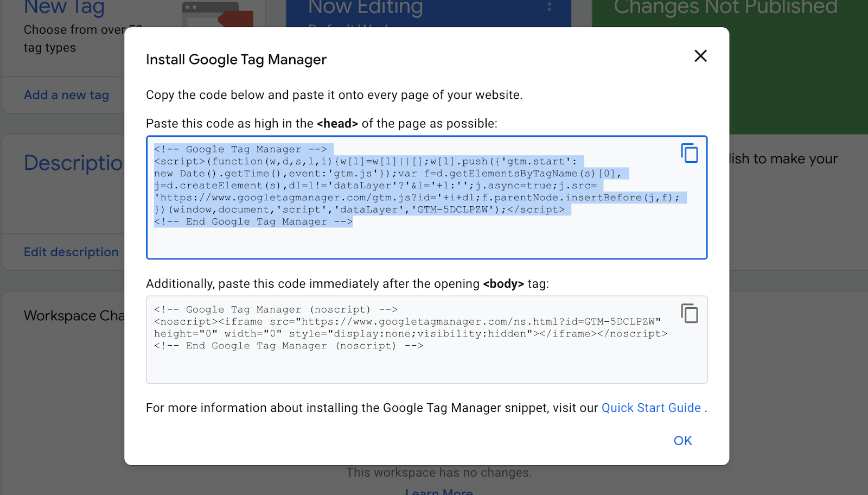Click inside the head script code box
868x495 pixels.
(x=426, y=197)
